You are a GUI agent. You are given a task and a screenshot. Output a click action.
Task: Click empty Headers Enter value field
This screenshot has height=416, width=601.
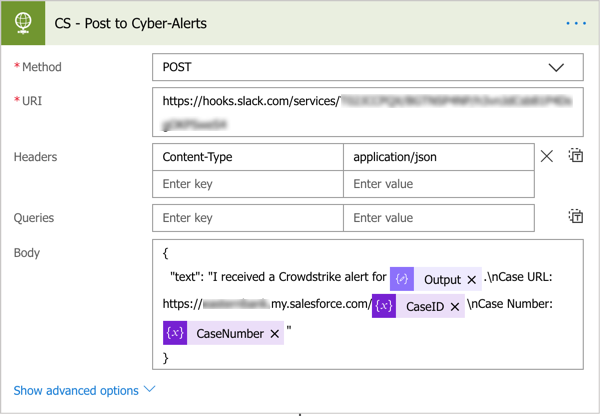[439, 184]
